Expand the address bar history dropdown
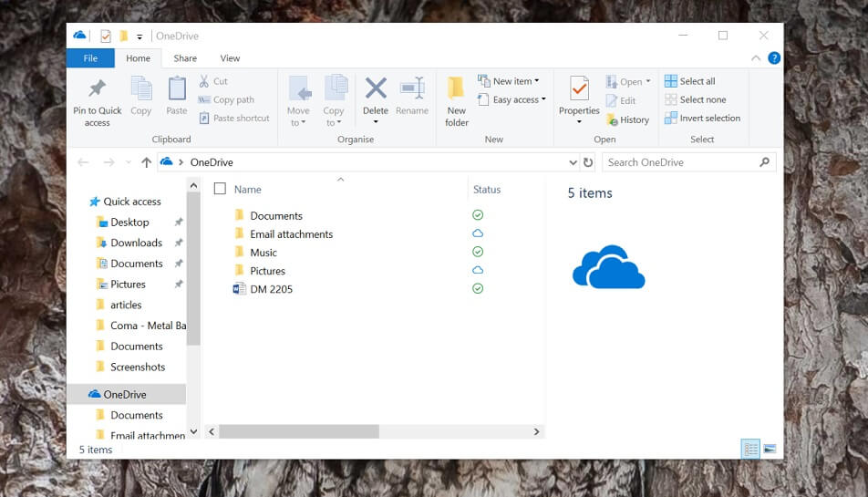Screen dimensions: 868x497 pyautogui.click(x=573, y=162)
